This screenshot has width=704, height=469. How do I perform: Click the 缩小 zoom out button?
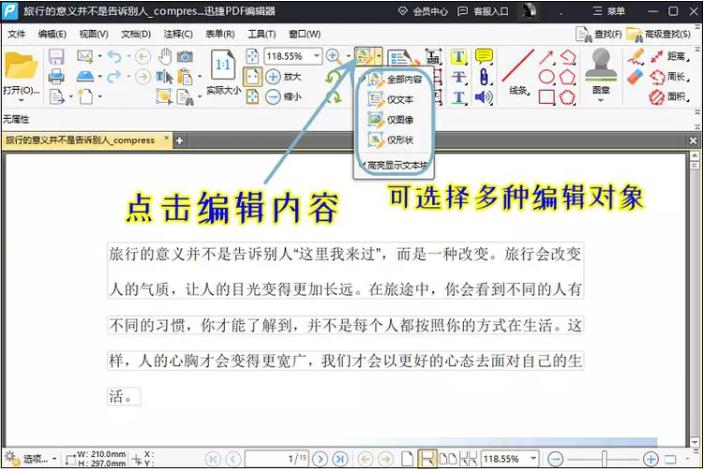[283, 96]
